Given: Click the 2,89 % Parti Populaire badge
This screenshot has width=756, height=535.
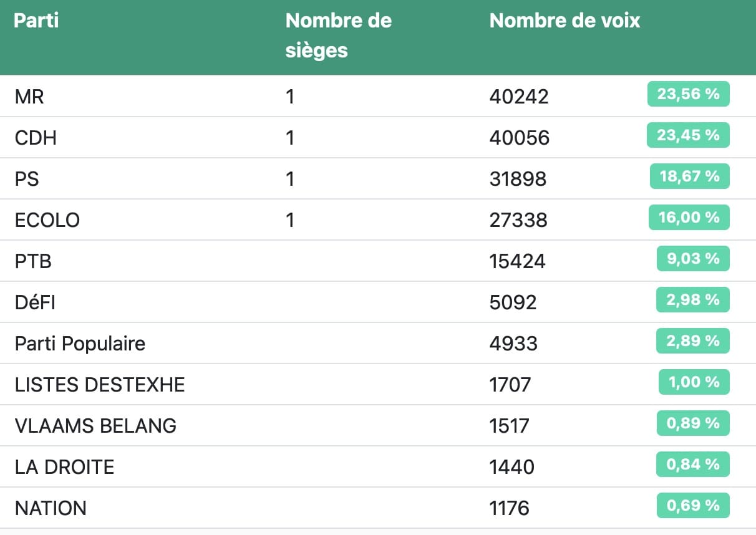Looking at the screenshot, I should 693,341.
